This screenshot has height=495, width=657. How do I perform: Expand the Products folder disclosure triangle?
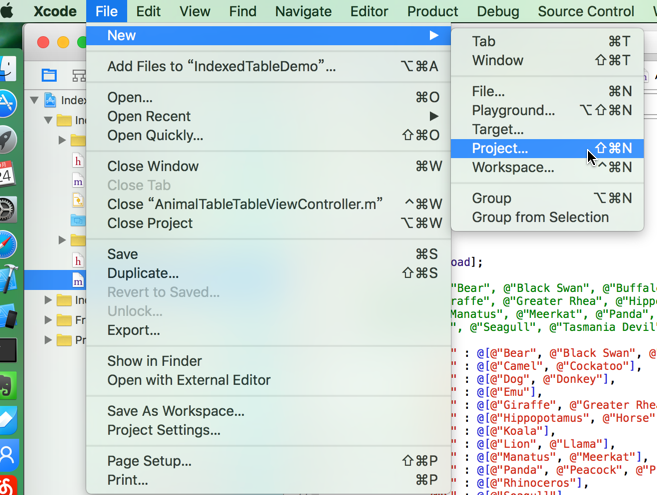[48, 339]
